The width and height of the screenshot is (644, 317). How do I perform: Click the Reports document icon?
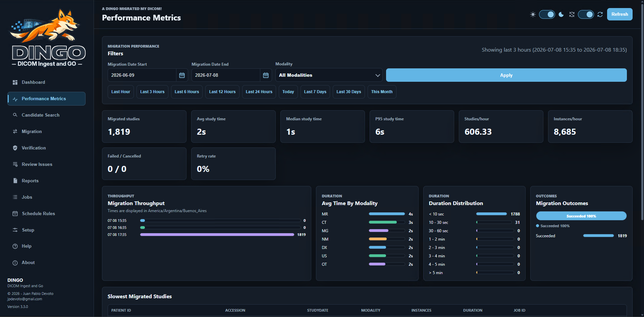pos(15,181)
